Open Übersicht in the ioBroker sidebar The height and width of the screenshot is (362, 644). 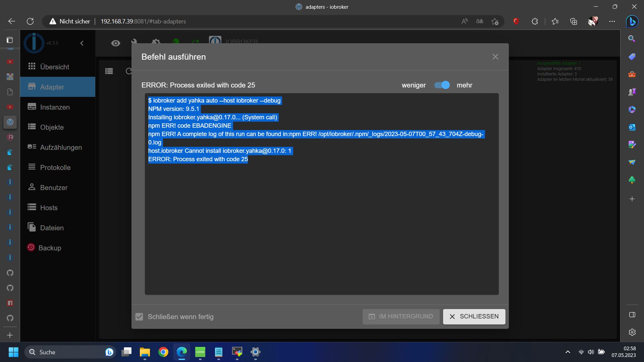tap(58, 67)
